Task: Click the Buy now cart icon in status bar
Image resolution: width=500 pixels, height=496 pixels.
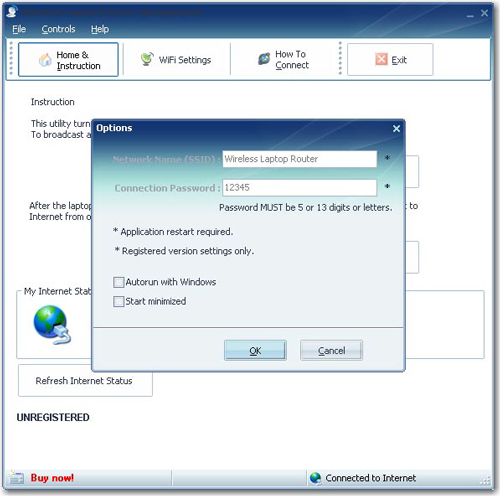Action: [16, 478]
